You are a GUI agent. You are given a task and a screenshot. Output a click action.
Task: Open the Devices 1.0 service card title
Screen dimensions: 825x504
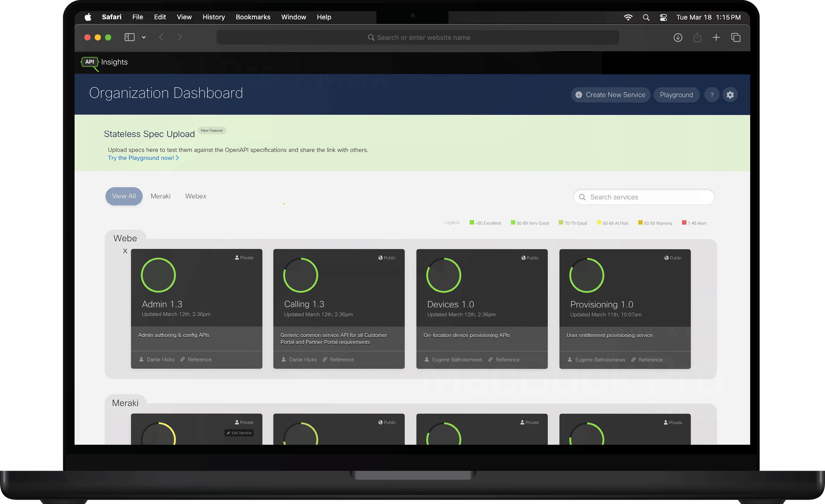451,304
